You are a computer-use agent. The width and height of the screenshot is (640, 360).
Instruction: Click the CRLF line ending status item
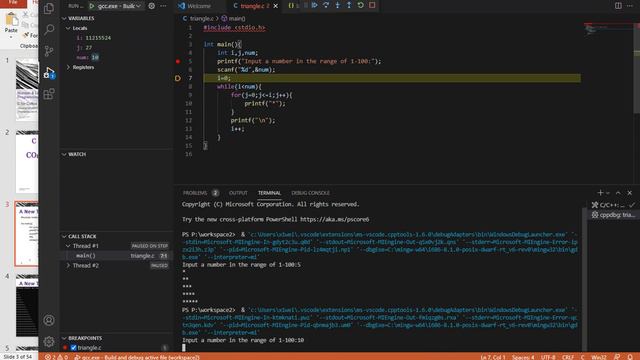(568, 357)
